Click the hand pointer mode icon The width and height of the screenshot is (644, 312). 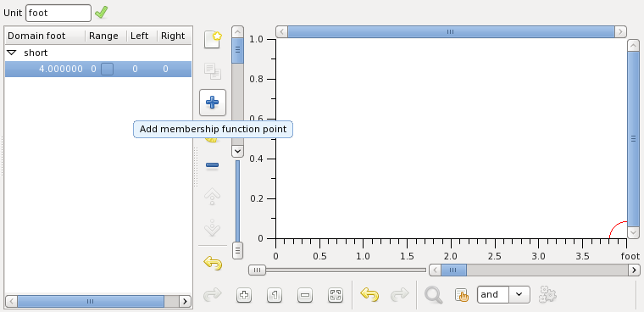point(461,295)
